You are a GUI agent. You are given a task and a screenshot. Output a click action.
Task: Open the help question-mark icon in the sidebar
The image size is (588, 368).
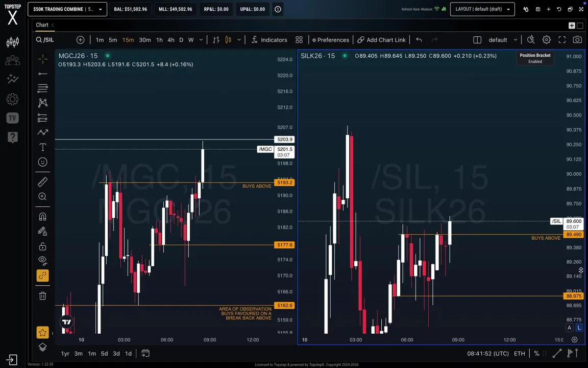[x=12, y=137]
